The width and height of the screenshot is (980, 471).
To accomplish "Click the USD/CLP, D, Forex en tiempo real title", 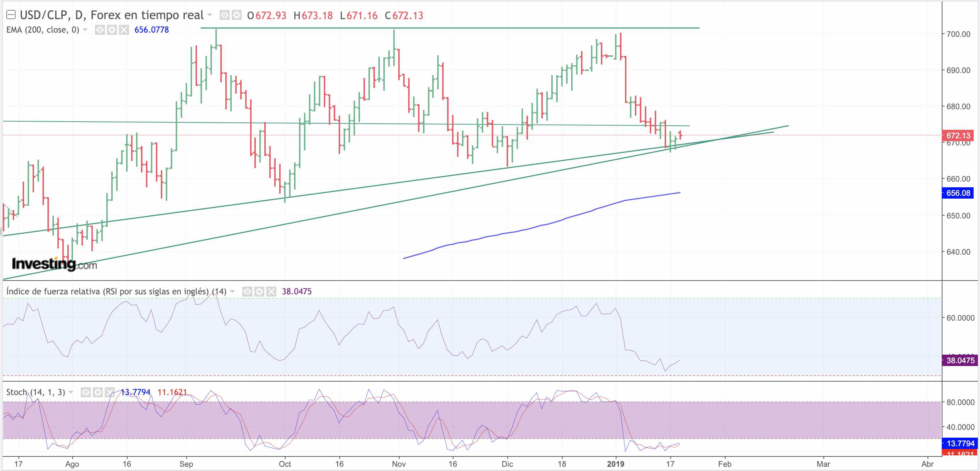I will coord(112,15).
